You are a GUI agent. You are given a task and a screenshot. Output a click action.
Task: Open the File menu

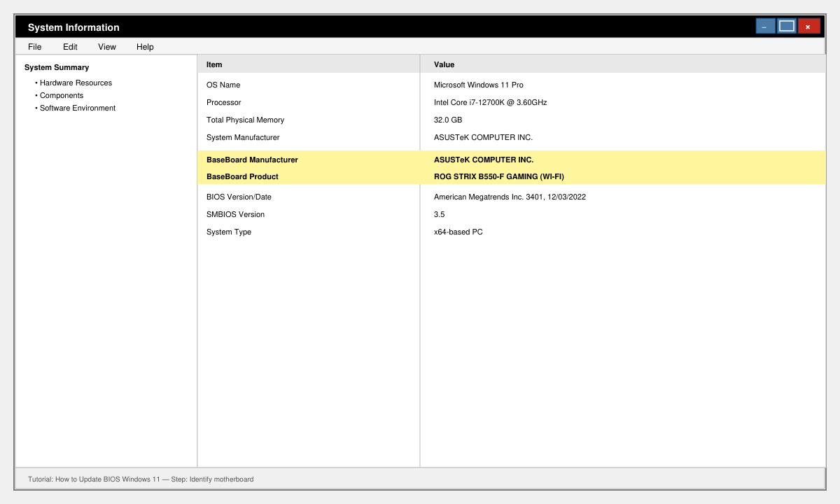34,47
